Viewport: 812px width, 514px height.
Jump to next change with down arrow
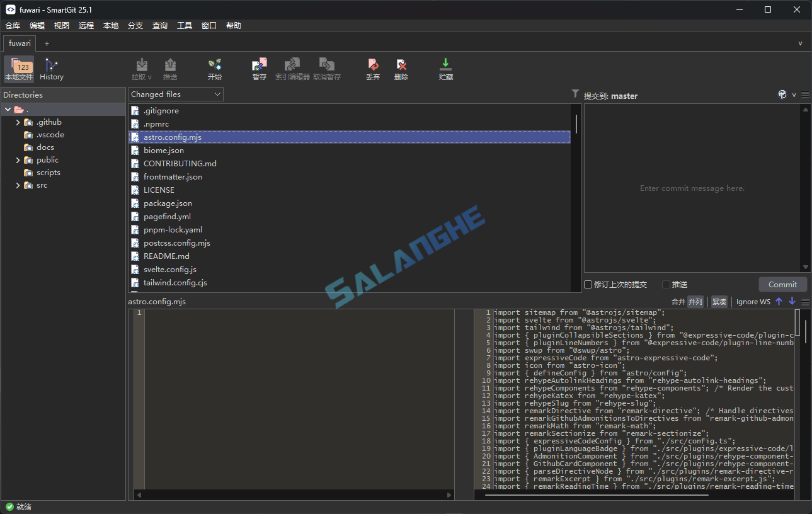tap(792, 302)
